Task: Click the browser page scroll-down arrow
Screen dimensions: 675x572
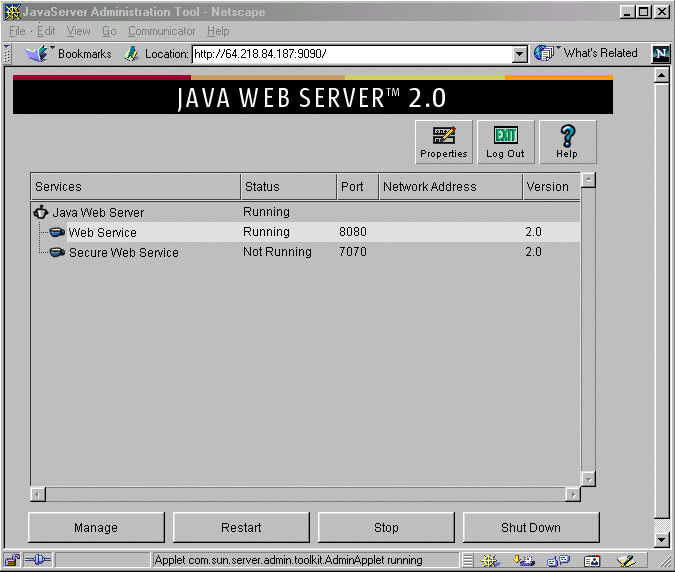Action: click(662, 539)
